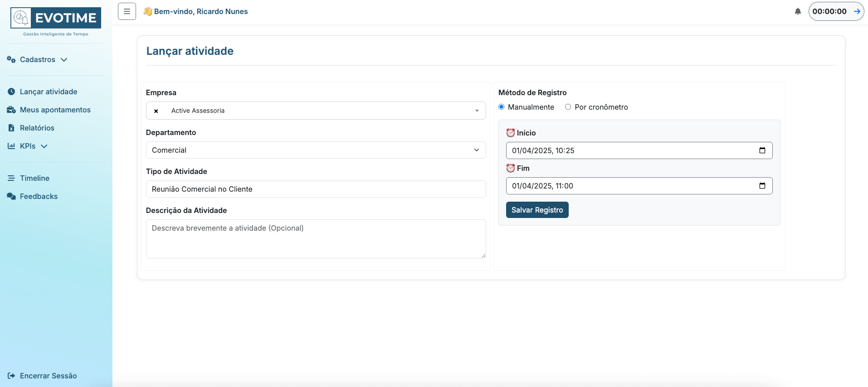This screenshot has width=868, height=387.
Task: Click the Encerrar Sessão logout icon
Action: pos(11,376)
